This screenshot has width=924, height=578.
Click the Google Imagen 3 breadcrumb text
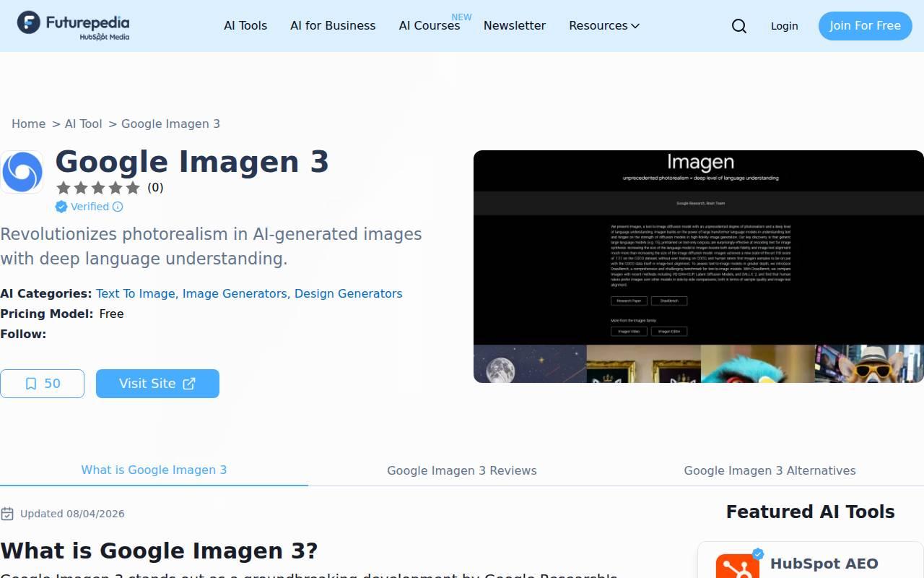tap(170, 124)
